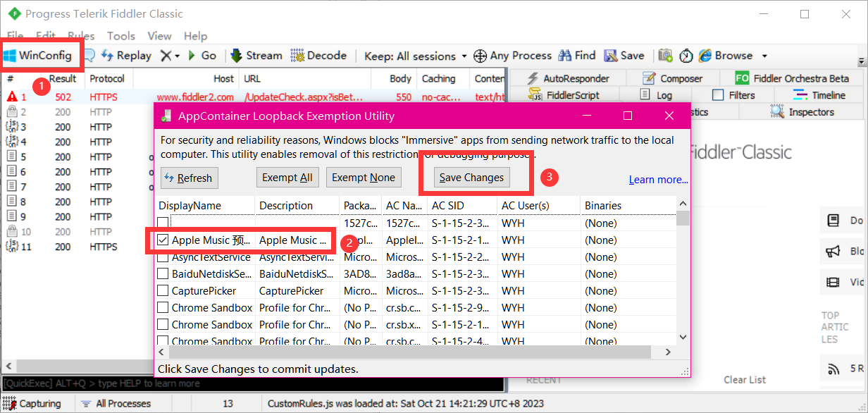Sort the app list by DisplayName column
868x413 pixels.
(205, 205)
